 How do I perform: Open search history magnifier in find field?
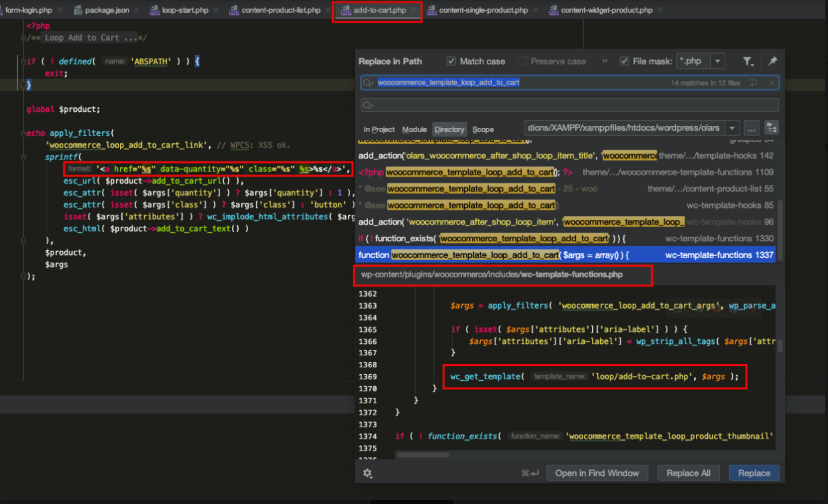coord(369,83)
